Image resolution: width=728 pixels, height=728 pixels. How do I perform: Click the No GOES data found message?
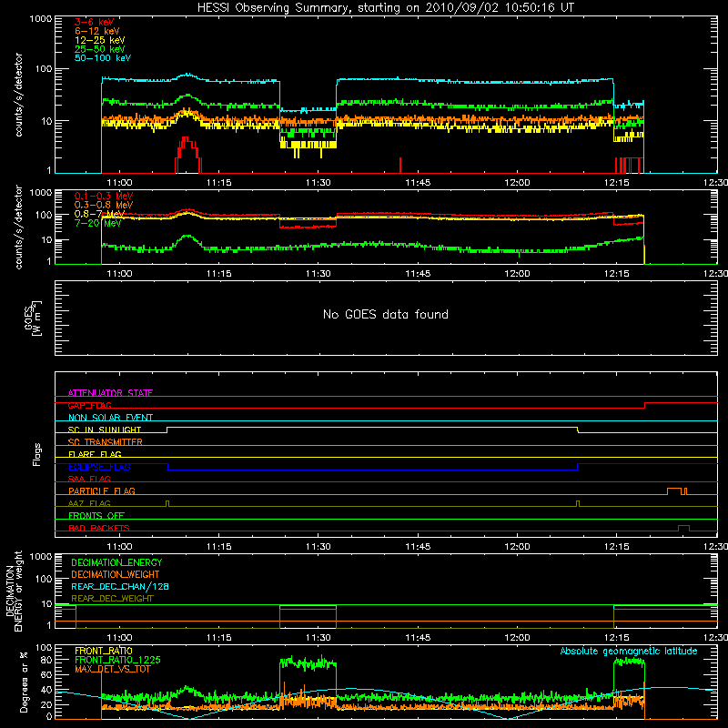pos(385,314)
